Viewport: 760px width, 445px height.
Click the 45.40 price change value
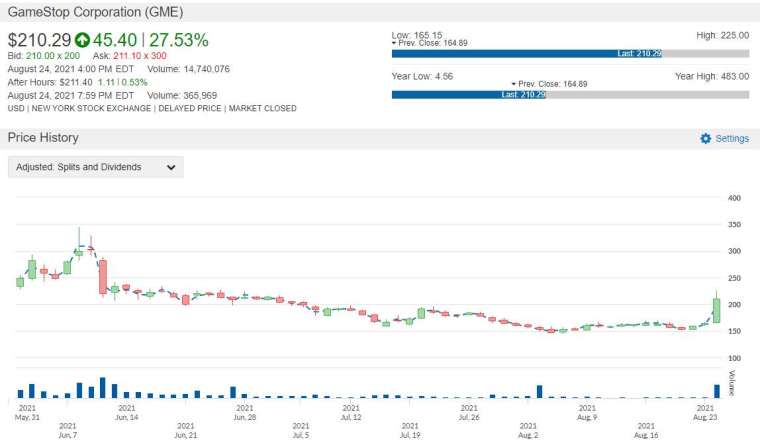tap(115, 40)
